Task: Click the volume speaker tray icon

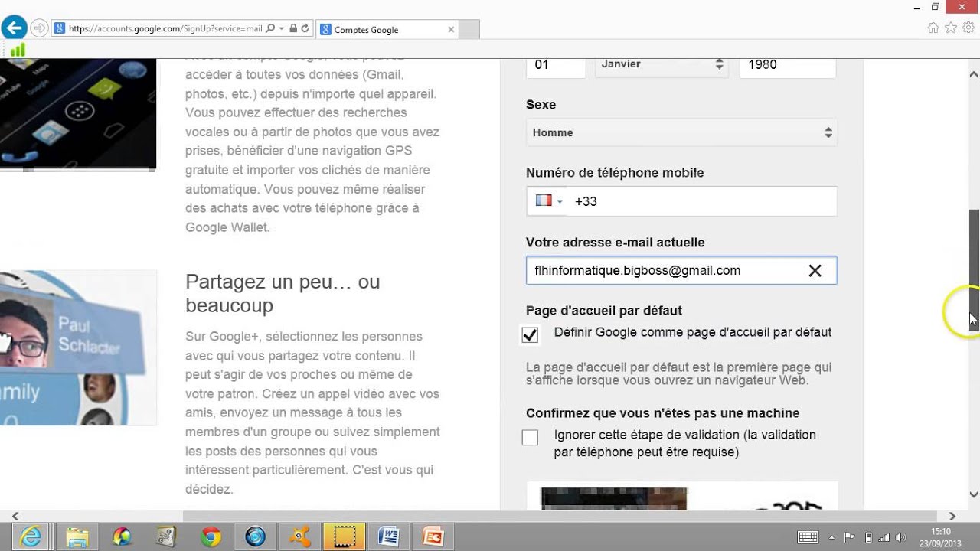Action: [900, 537]
